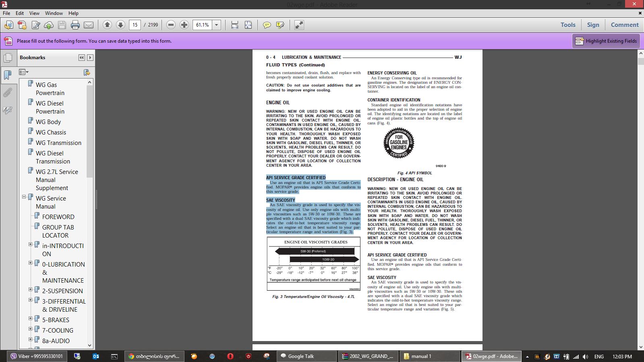This screenshot has width=644, height=362.
Task: Click the network signal tray icon
Action: (x=576, y=357)
